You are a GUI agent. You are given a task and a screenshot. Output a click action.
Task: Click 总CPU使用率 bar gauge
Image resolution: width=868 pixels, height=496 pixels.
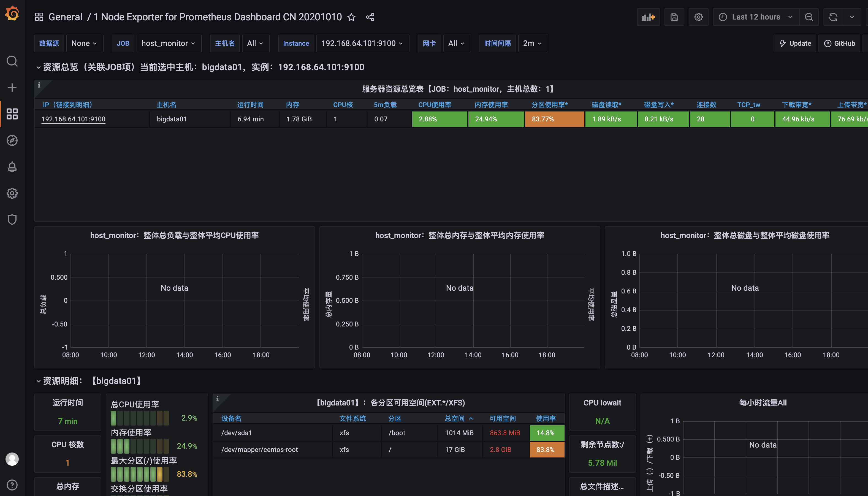(140, 418)
